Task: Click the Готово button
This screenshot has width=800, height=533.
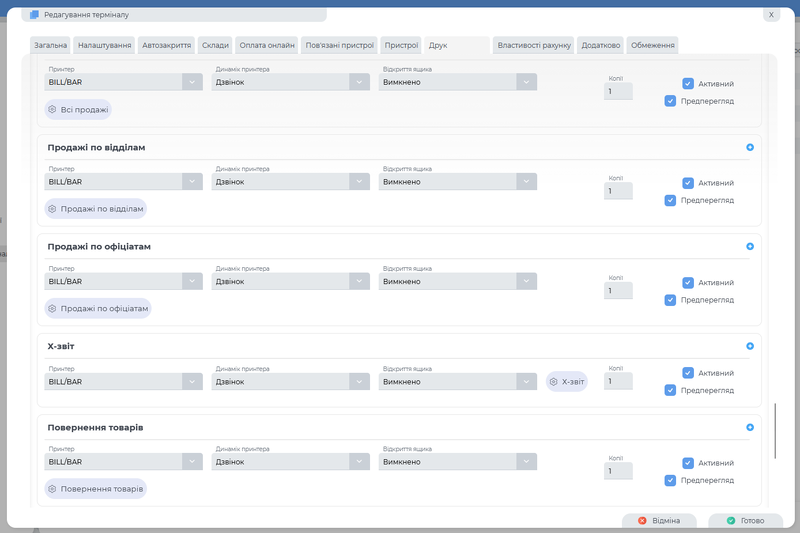Action: (745, 521)
